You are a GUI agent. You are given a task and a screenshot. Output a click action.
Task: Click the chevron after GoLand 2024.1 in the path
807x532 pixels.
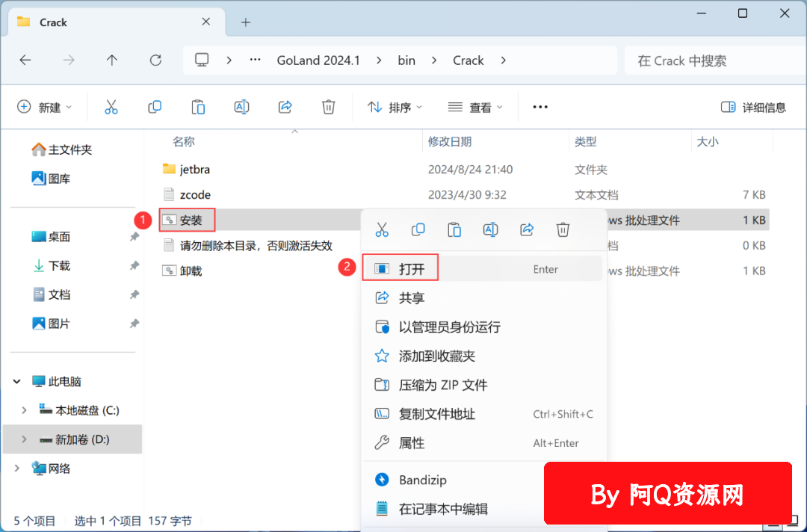tap(380, 61)
